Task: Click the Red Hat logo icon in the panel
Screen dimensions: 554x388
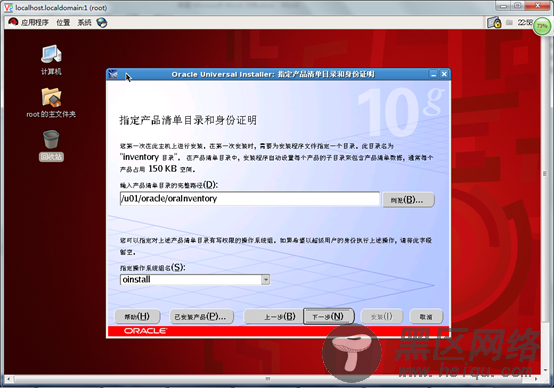Action: point(13,22)
